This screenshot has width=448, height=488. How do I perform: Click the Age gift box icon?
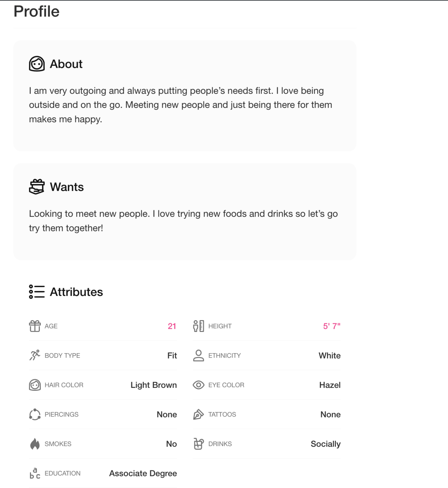(x=35, y=326)
